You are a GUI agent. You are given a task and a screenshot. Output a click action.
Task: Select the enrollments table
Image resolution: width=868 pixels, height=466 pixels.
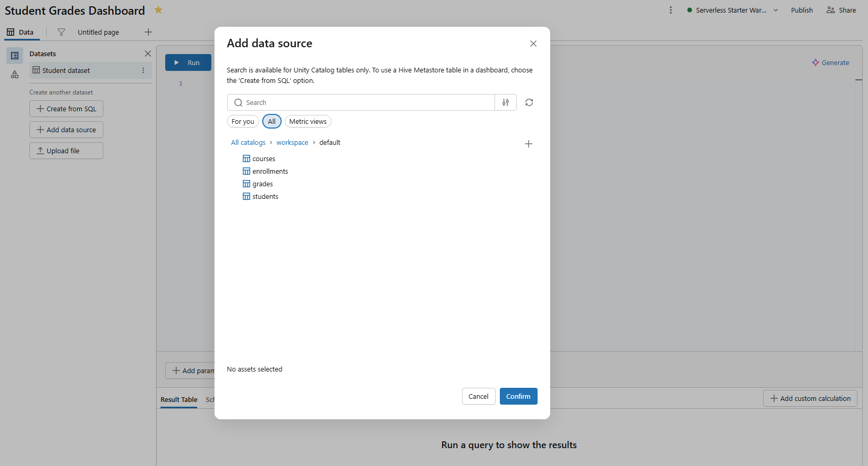pos(265,171)
